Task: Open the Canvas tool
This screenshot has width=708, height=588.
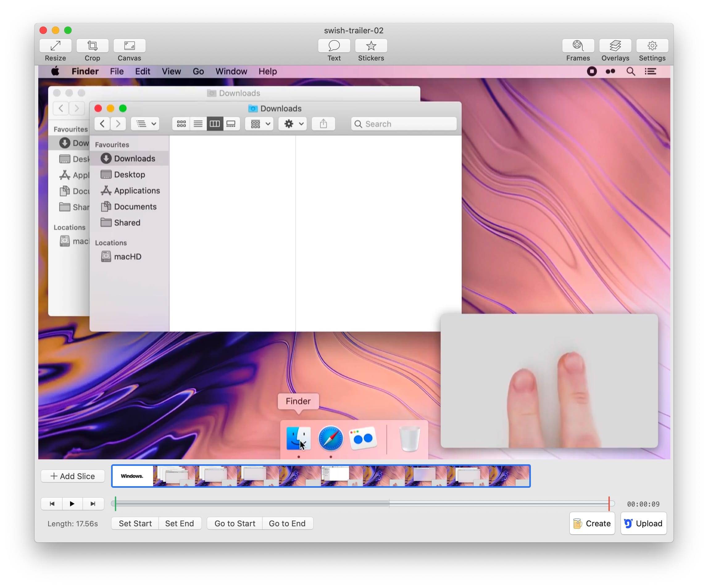Action: pyautogui.click(x=129, y=46)
